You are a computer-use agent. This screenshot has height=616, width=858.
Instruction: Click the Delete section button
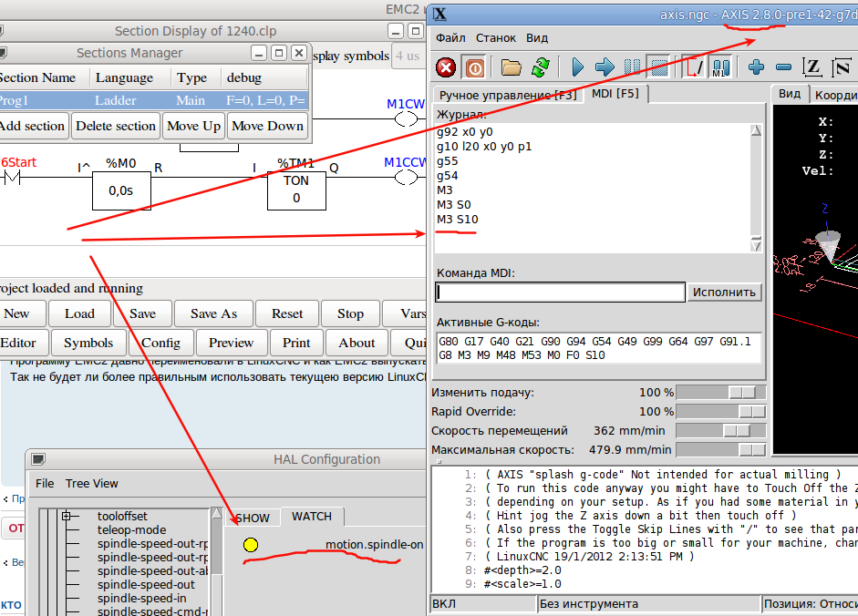pyautogui.click(x=116, y=126)
